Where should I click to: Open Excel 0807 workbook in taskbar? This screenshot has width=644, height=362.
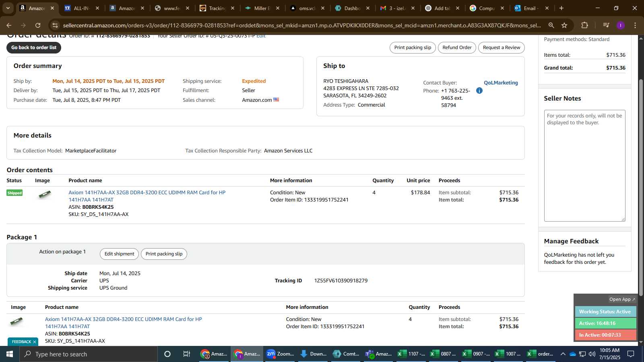(443, 354)
